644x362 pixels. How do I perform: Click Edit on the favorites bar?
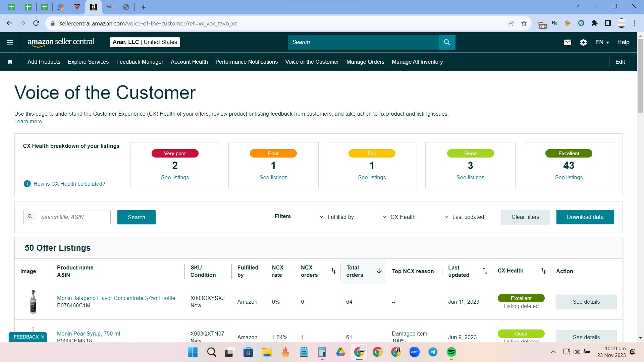click(x=620, y=62)
